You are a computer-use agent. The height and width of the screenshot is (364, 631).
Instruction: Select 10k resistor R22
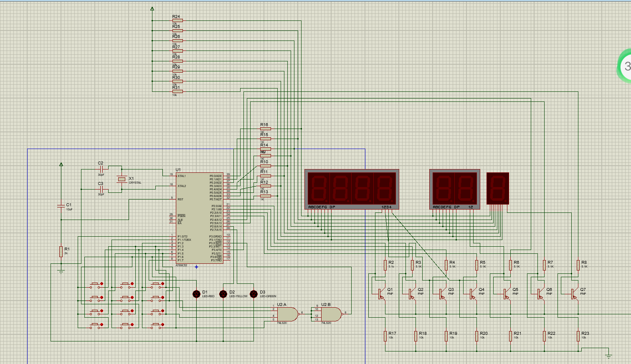tap(544, 336)
